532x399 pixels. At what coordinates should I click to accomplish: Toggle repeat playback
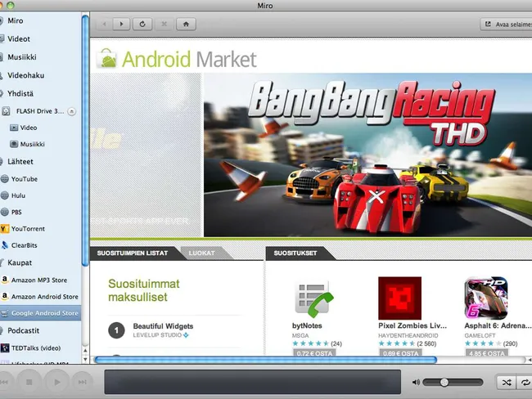[525, 383]
